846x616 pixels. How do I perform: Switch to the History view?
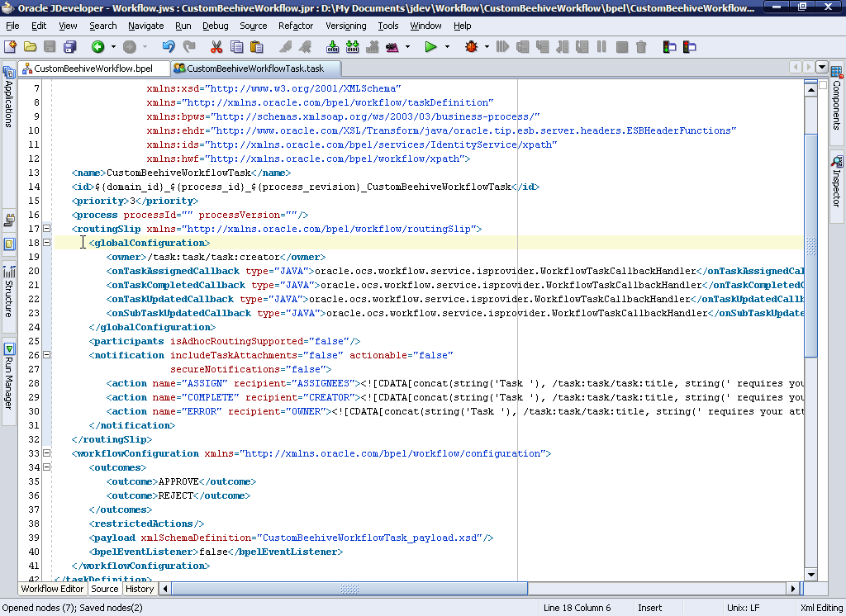pyautogui.click(x=139, y=589)
